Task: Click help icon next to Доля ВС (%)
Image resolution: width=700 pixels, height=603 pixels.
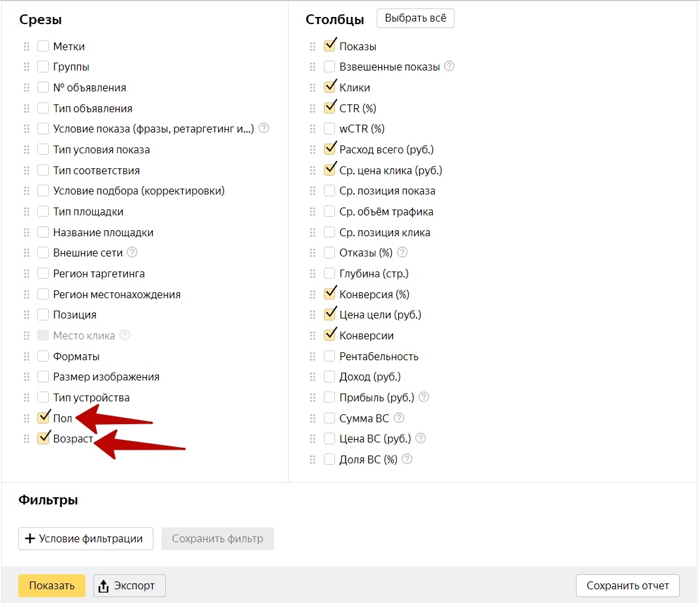Action: click(407, 459)
